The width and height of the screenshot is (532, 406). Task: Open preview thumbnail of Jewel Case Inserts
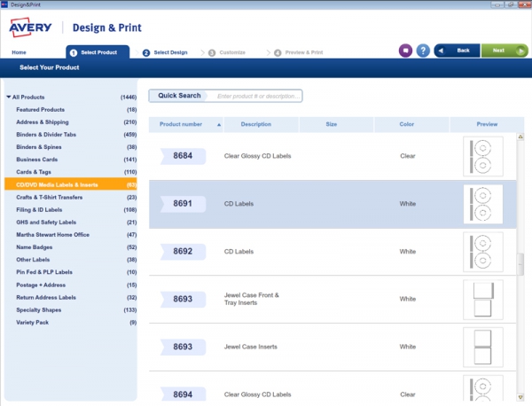click(x=483, y=347)
